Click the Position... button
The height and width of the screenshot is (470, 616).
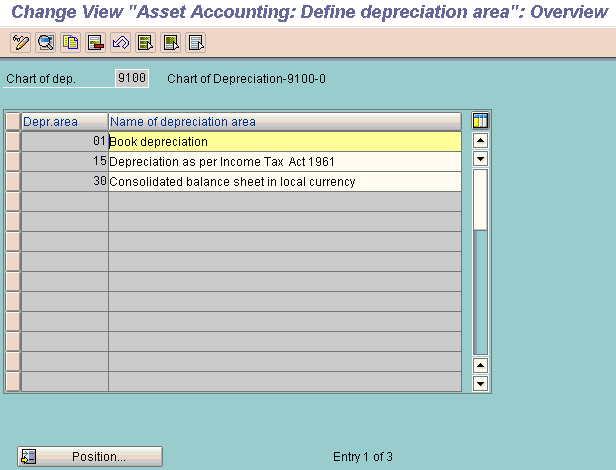90,457
